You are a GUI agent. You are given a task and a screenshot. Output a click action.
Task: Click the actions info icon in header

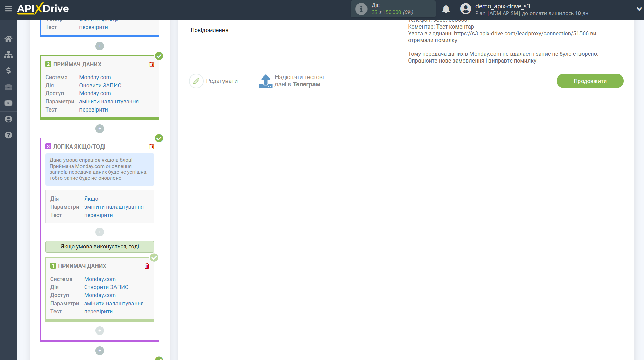(361, 9)
